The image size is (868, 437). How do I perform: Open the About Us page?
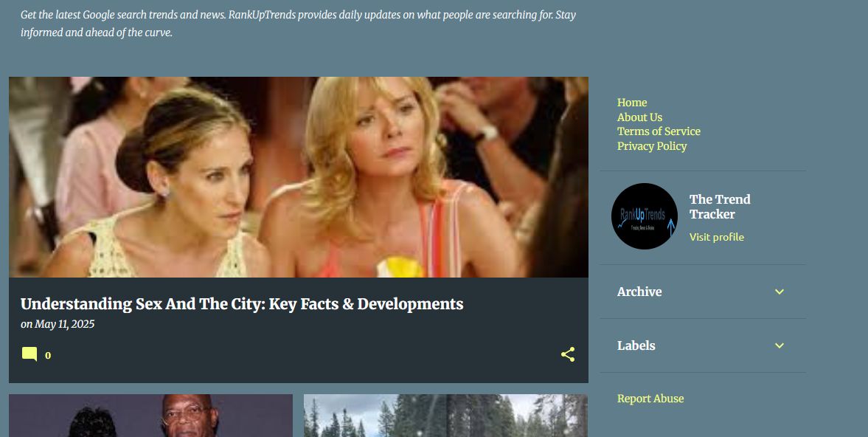[x=639, y=117]
